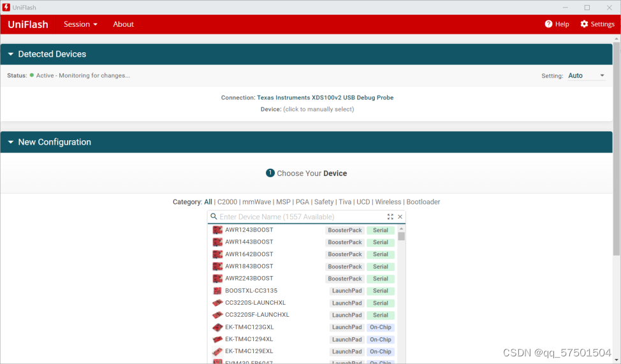Minimize the UniFlash window

tap(565, 8)
